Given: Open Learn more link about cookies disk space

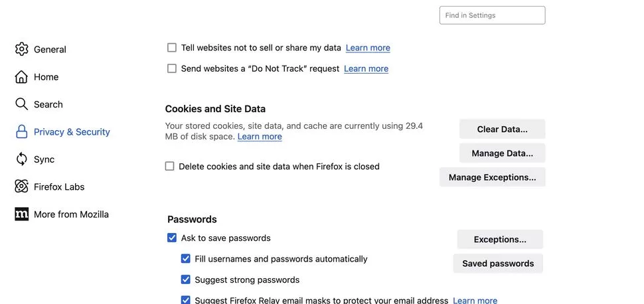Looking at the screenshot, I should [260, 136].
